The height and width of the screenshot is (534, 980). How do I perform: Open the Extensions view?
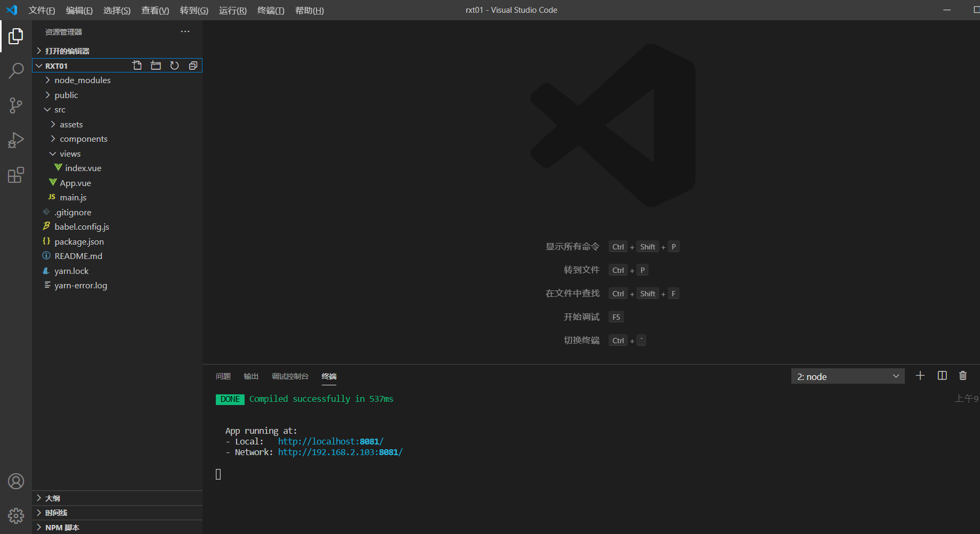point(16,175)
